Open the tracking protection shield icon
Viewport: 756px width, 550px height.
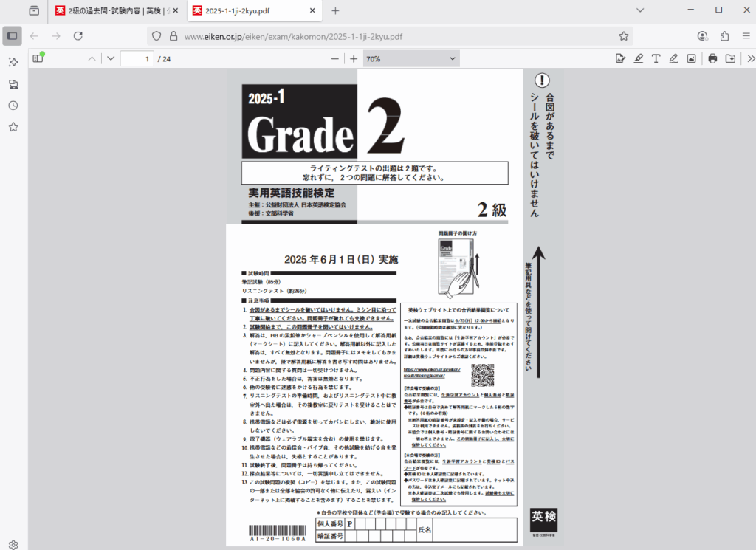[x=157, y=36]
